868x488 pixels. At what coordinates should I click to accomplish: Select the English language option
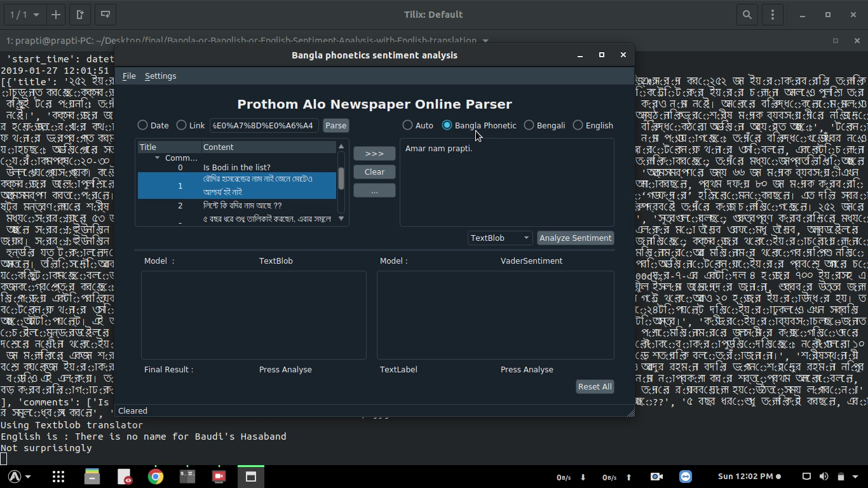593,125
